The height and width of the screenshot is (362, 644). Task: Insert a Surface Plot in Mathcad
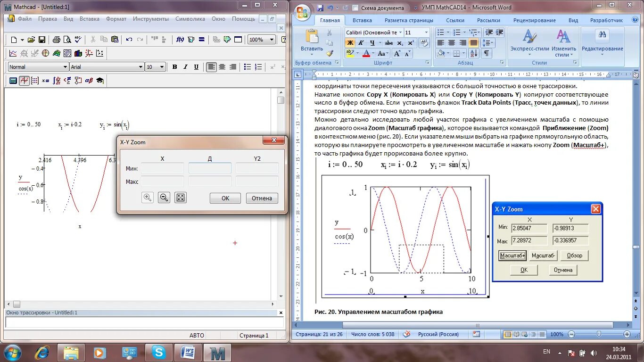click(x=56, y=53)
